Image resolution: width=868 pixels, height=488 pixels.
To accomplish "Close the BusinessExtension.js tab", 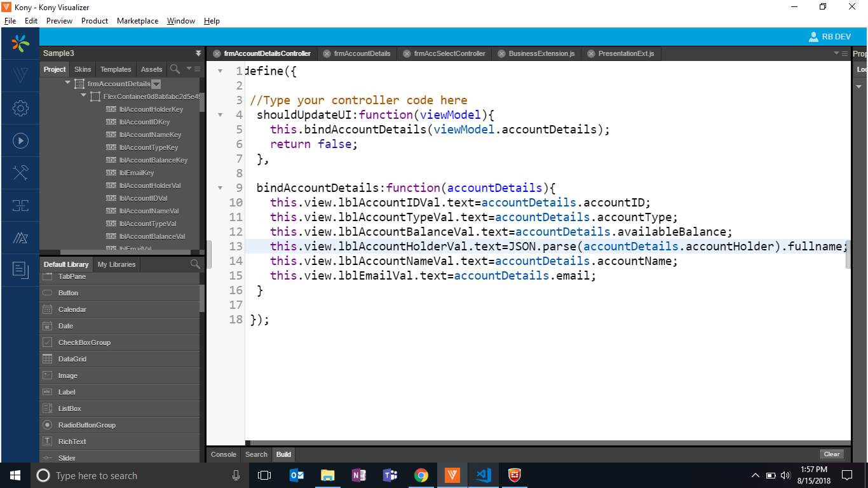I will pyautogui.click(x=502, y=53).
